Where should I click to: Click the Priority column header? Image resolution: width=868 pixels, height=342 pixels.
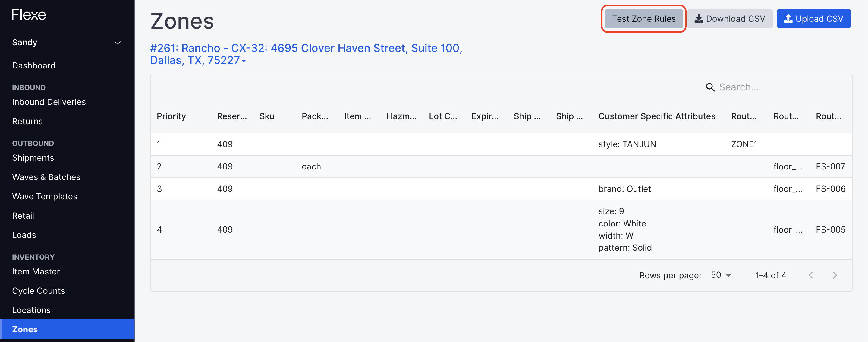click(x=171, y=116)
